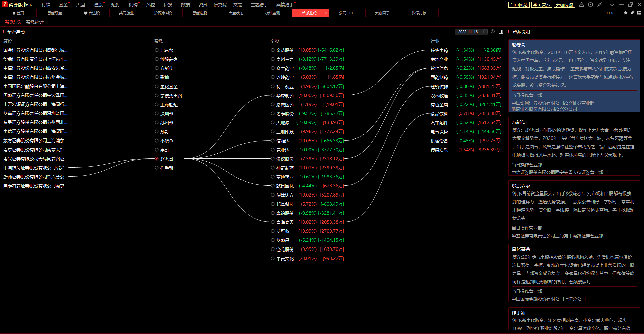Click the 传媒娱乐 industry row

pyautogui.click(x=466, y=150)
